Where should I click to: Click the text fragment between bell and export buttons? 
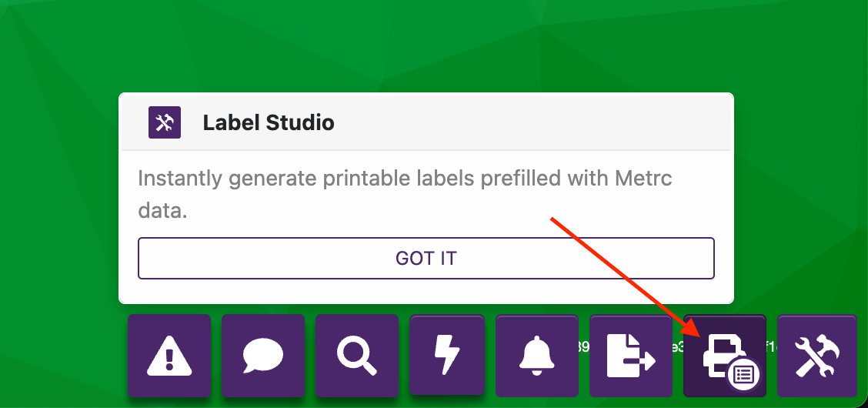583,347
